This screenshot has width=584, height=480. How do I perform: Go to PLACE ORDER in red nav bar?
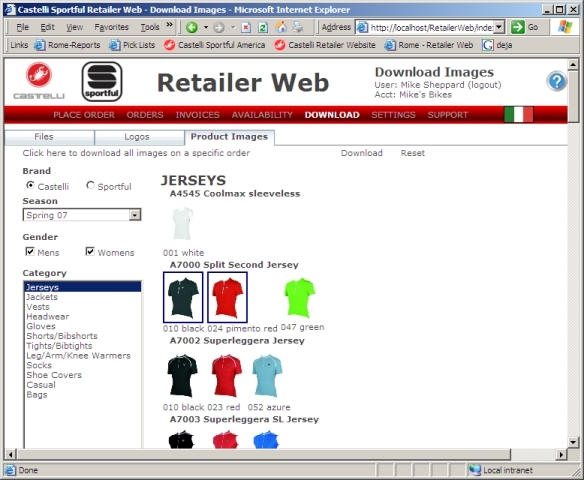[x=84, y=115]
